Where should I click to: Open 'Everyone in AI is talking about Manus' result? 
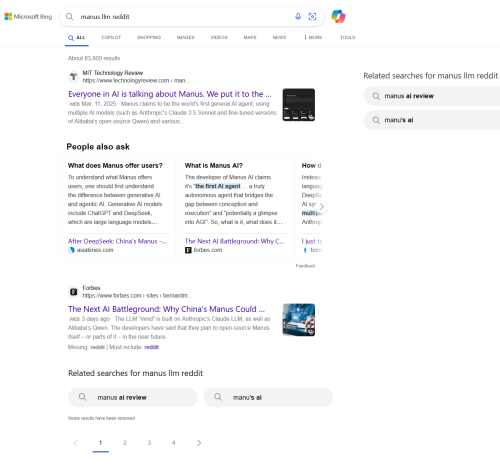point(170,94)
